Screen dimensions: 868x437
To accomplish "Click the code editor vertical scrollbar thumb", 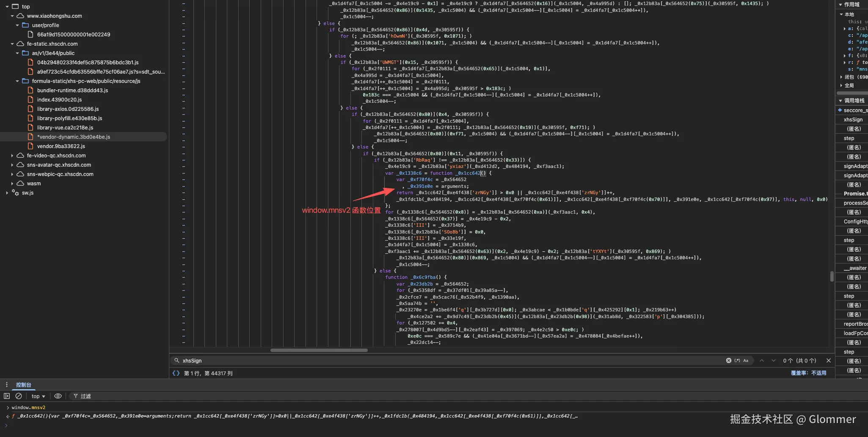I will pos(832,277).
